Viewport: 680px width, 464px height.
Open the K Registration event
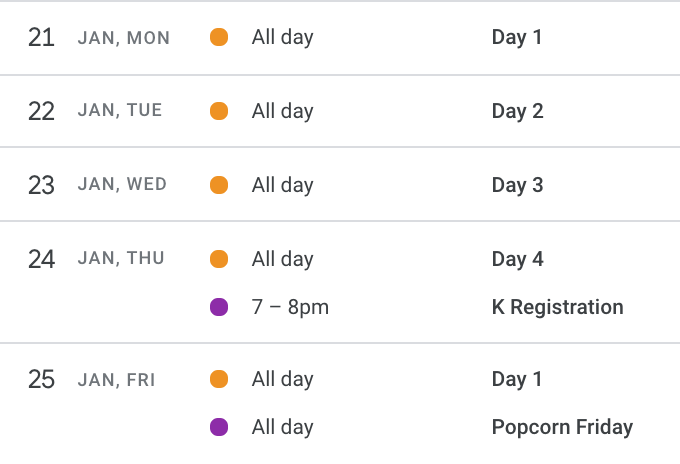[x=558, y=307]
